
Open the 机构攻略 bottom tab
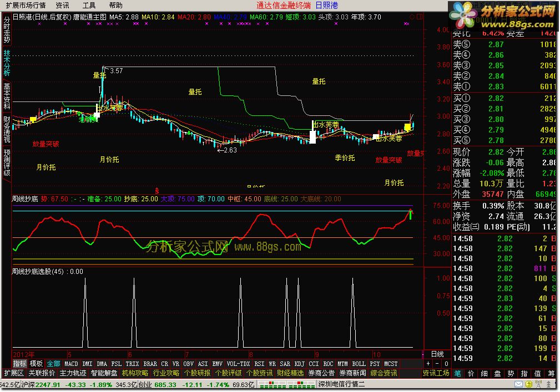[135, 373]
